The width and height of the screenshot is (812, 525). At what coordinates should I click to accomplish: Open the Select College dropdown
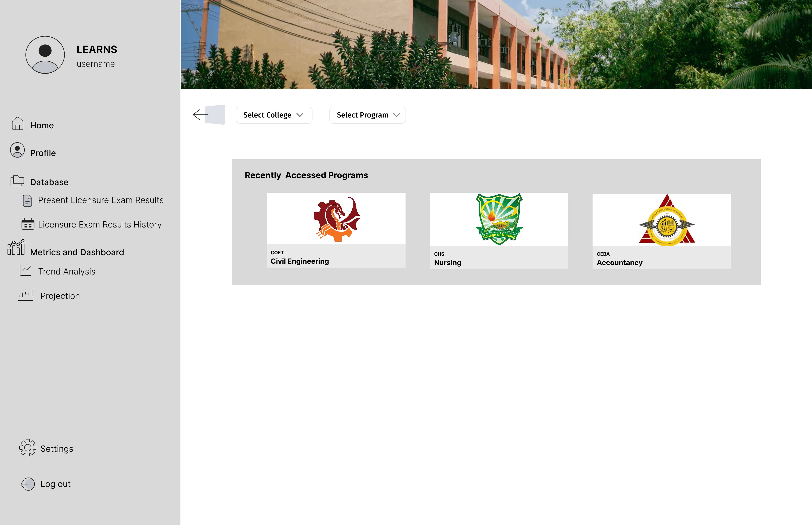[x=274, y=115]
